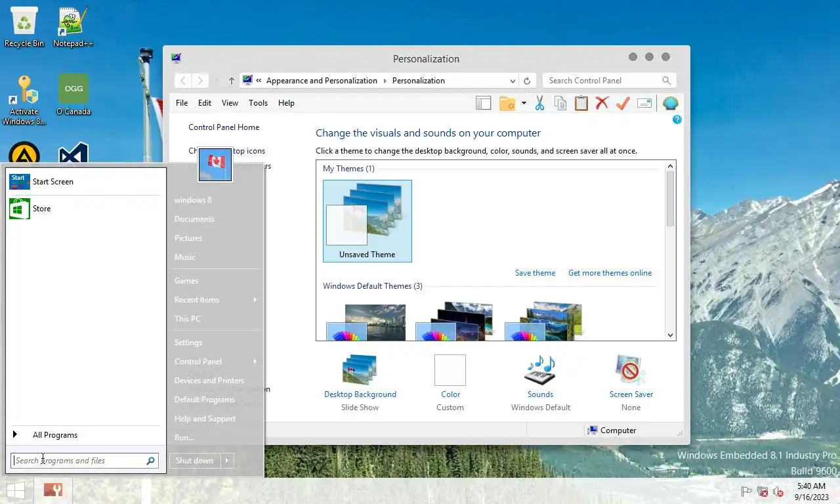Click the address bar double-chevron breadcrumb

click(x=259, y=81)
